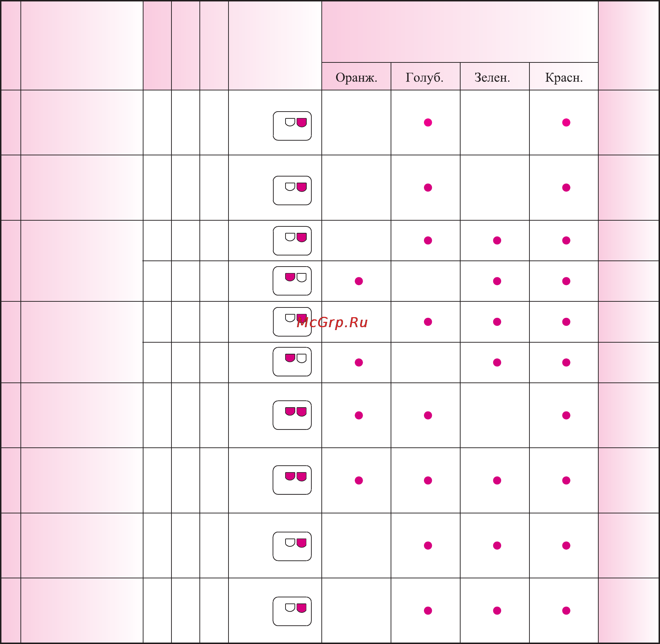Select lowest drawer icon with only left compartment filled

coord(292,362)
